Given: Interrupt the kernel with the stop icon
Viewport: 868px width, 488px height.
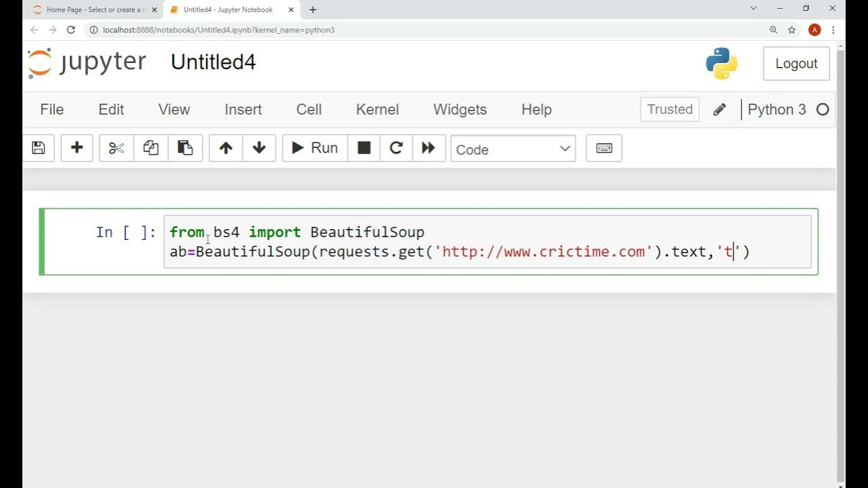Looking at the screenshot, I should (364, 148).
